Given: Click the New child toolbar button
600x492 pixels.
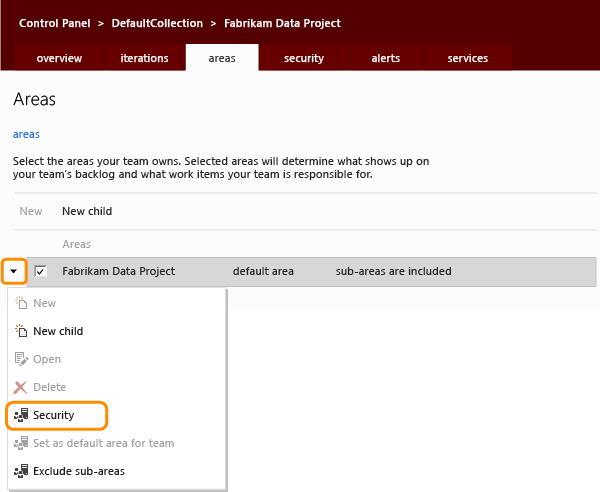Looking at the screenshot, I should click(x=87, y=211).
